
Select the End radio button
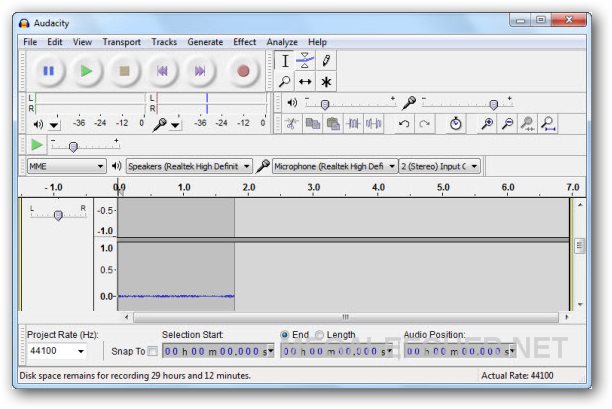coord(285,335)
